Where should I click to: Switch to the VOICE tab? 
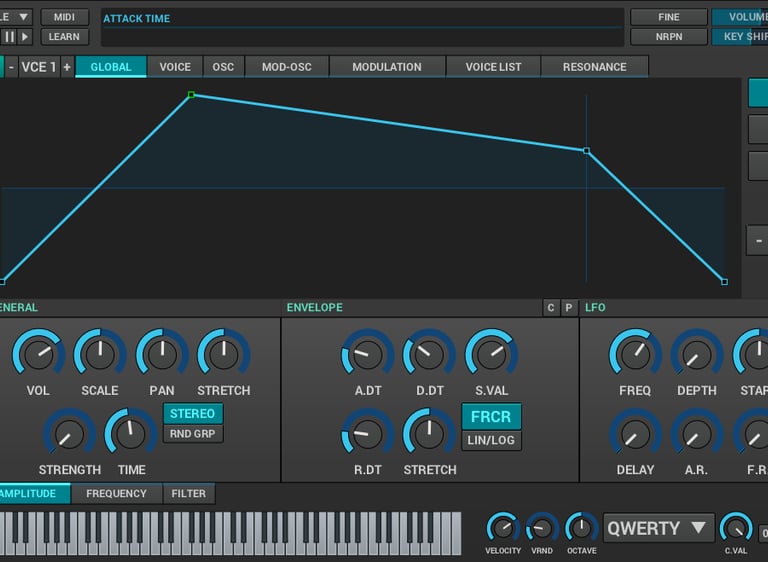[x=175, y=67]
